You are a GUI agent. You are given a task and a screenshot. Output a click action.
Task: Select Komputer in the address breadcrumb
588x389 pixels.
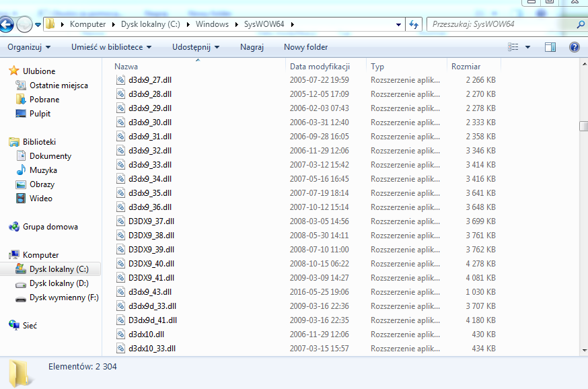click(x=87, y=24)
